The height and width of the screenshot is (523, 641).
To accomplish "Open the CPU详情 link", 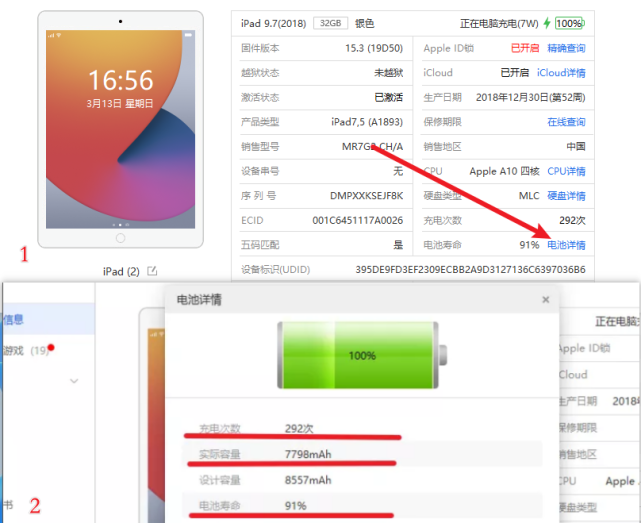I will coord(566,171).
